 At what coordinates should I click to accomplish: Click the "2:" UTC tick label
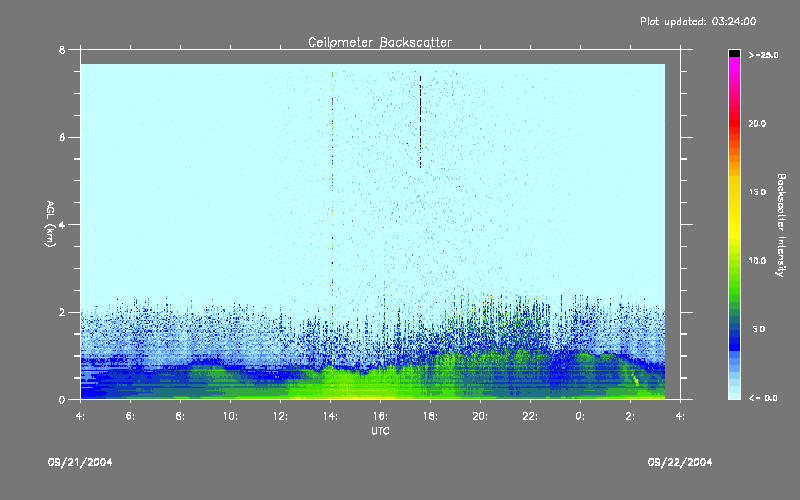630,416
